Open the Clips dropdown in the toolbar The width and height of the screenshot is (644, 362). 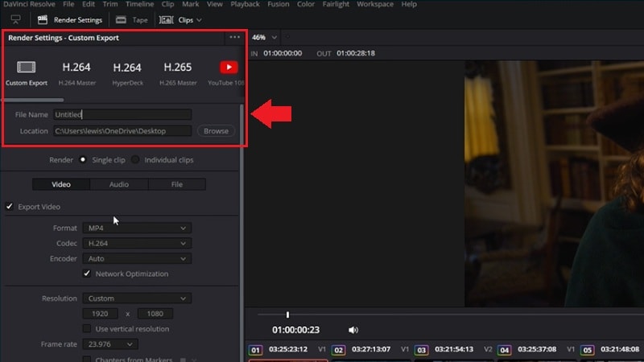point(180,19)
